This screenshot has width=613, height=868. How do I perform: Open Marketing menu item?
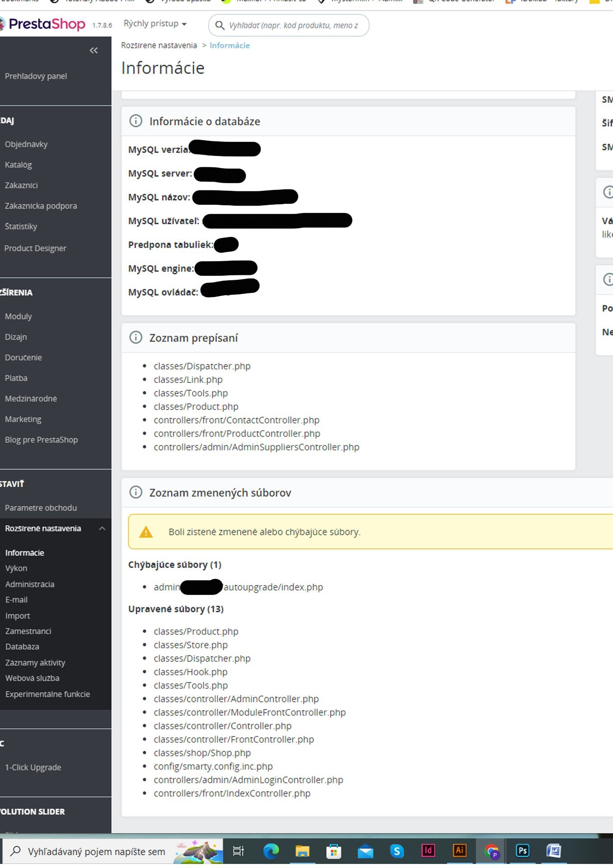coord(23,419)
